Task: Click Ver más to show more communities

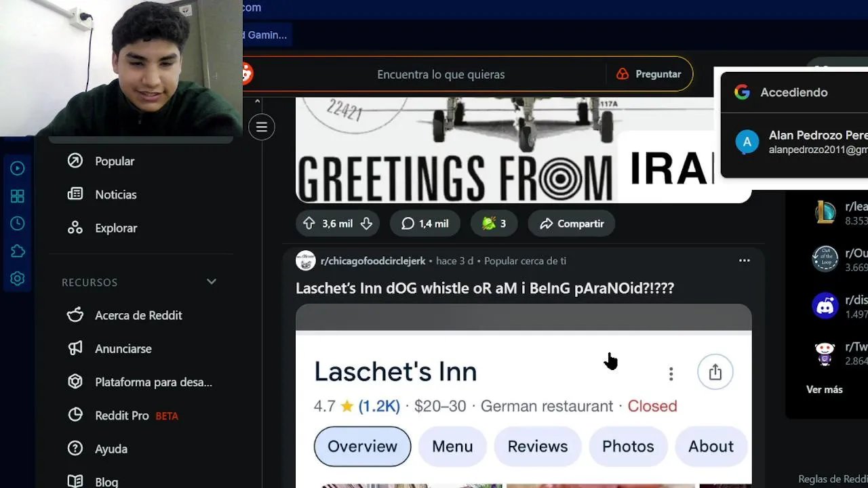Action: click(825, 390)
